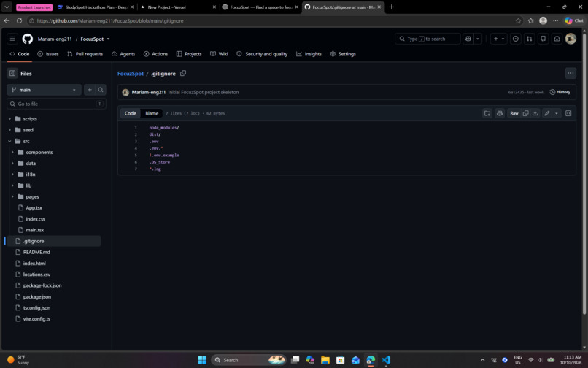Screen dimensions: 588x368
Task: Expand the Copilot dropdown arrow in header
Action: [x=477, y=39]
